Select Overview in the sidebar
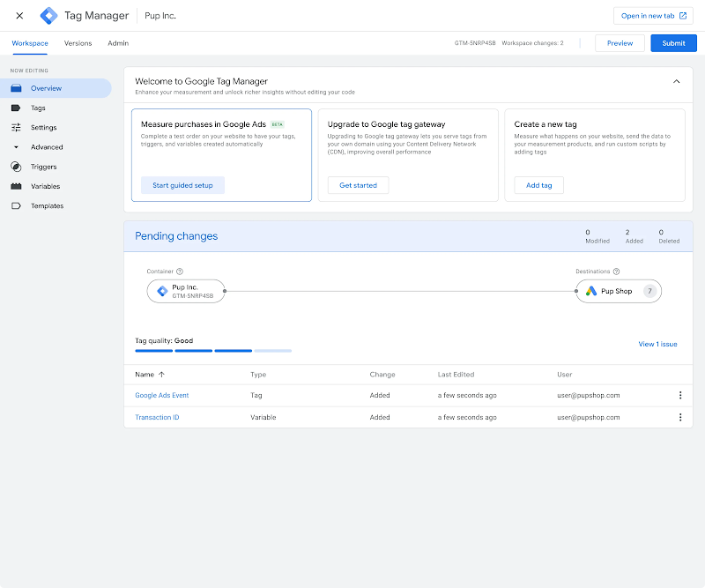 (x=56, y=88)
